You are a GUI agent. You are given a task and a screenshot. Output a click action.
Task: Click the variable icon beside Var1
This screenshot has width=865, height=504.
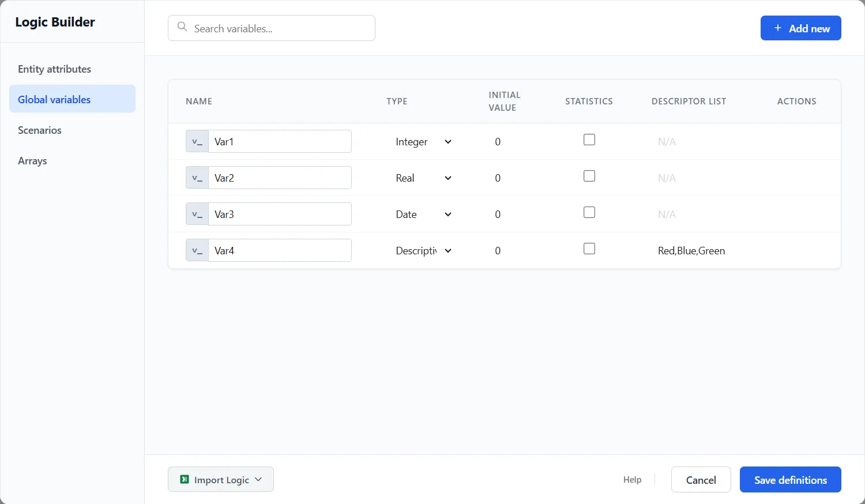[197, 141]
